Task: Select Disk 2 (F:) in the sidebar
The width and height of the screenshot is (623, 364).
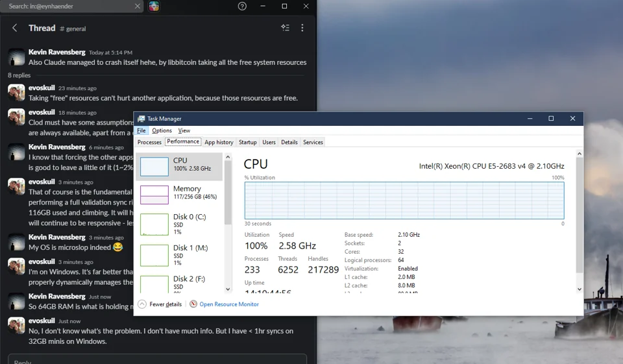Action: tap(180, 283)
